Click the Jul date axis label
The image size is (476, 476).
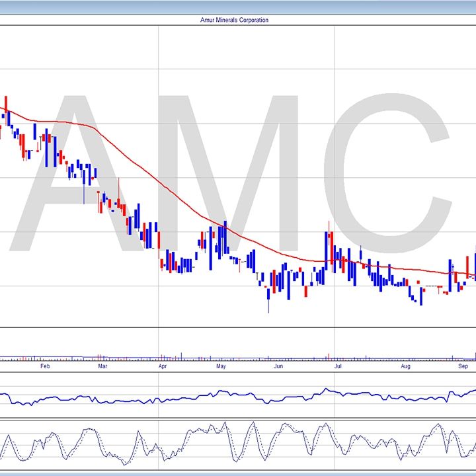coord(338,366)
